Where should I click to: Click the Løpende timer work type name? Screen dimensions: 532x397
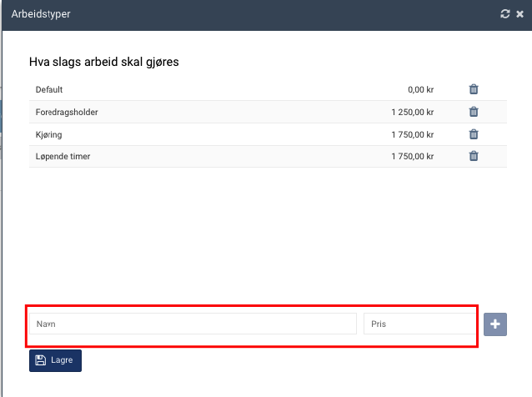(x=63, y=155)
